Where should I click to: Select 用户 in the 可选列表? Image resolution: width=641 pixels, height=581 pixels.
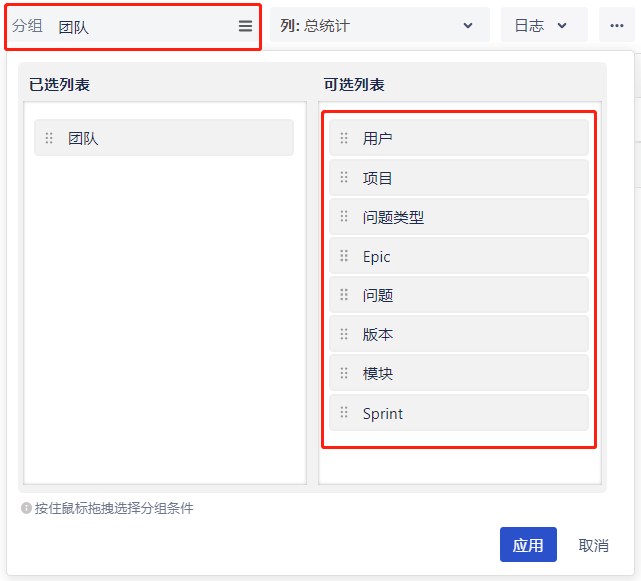coord(459,139)
